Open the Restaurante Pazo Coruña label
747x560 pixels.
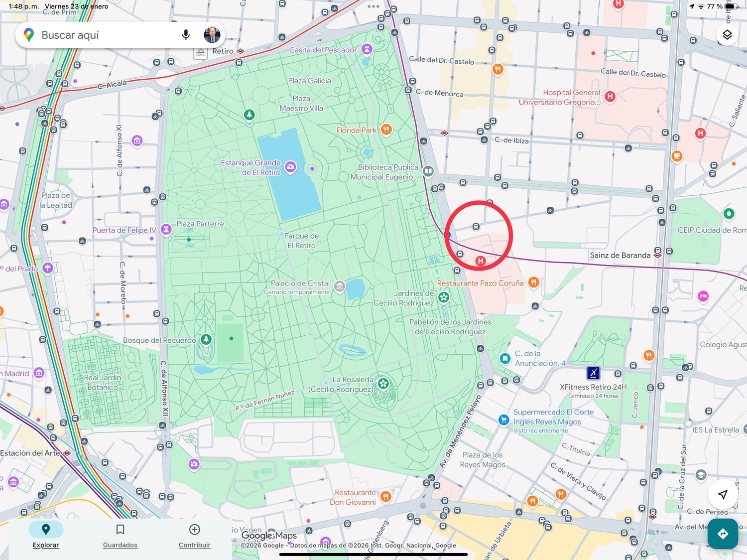pos(480,283)
